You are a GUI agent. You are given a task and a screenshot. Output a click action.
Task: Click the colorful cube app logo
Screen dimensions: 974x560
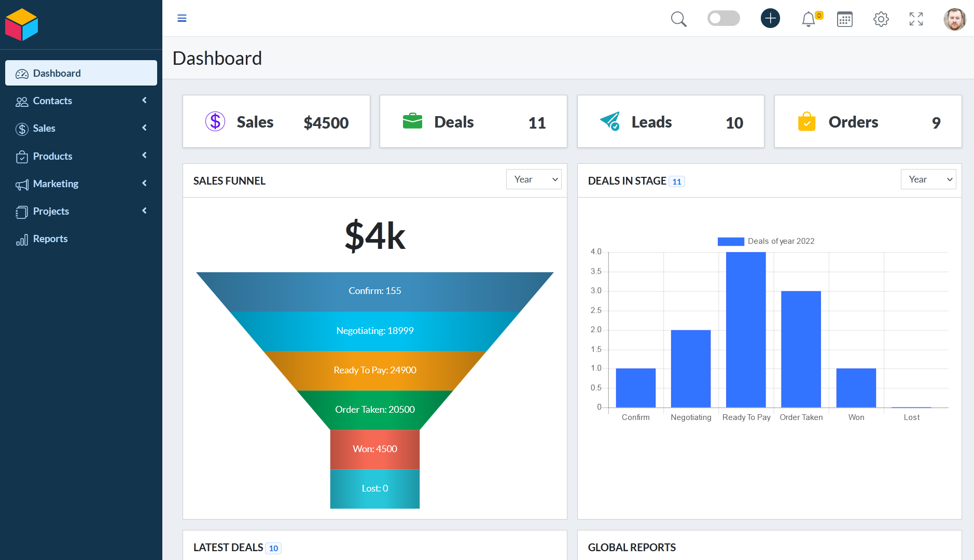coord(22,24)
